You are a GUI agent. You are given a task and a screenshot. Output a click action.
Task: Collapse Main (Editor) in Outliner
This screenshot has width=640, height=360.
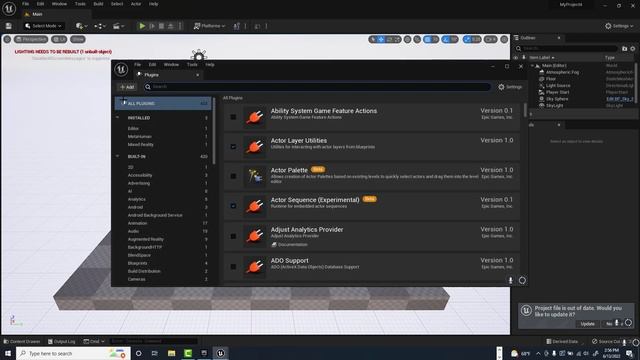pos(532,65)
